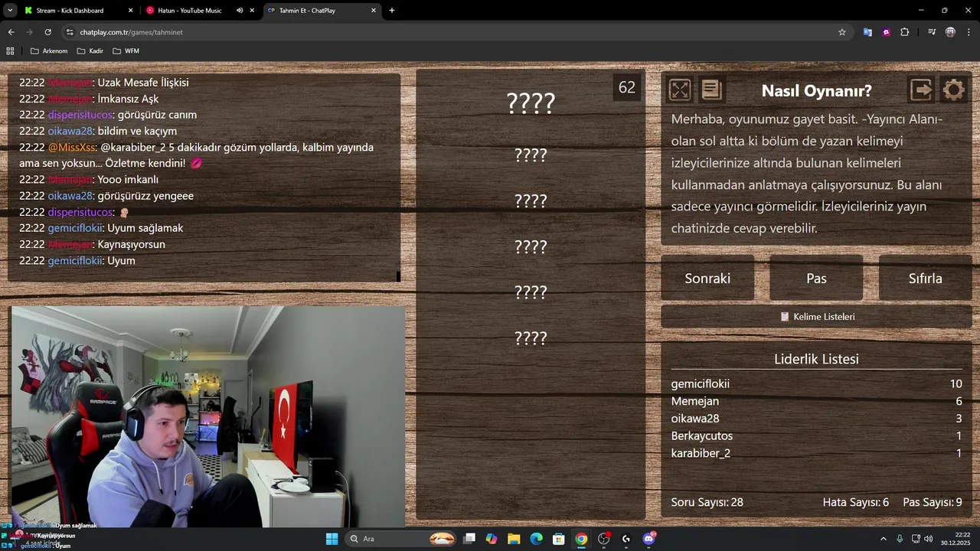Image resolution: width=980 pixels, height=551 pixels.
Task: Click the exit arrow icon in game panel
Action: pyautogui.click(x=922, y=90)
